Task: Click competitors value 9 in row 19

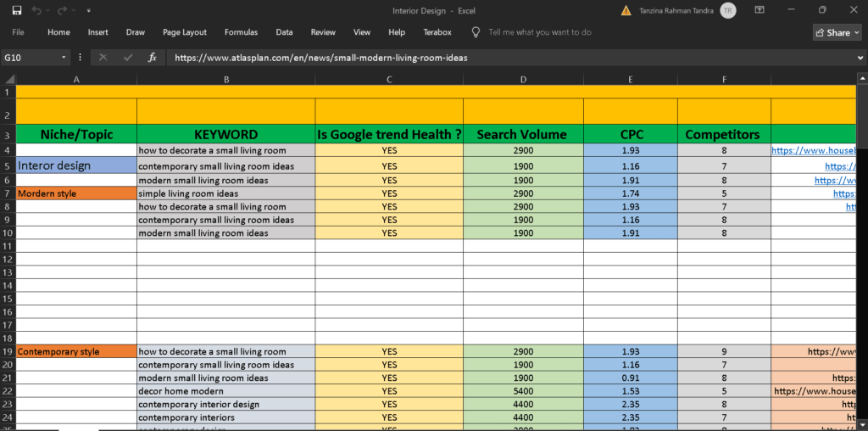Action: 724,351
